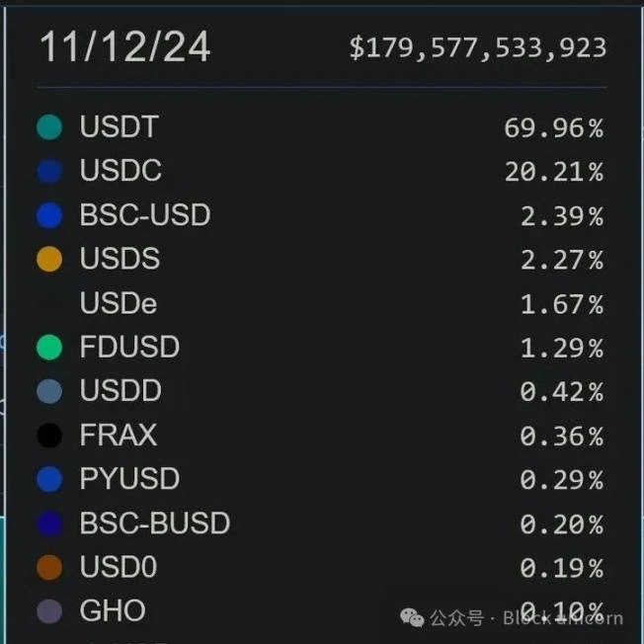Click the dark blue USDC color dot
Screen dimensions: 644x644
[x=48, y=171]
